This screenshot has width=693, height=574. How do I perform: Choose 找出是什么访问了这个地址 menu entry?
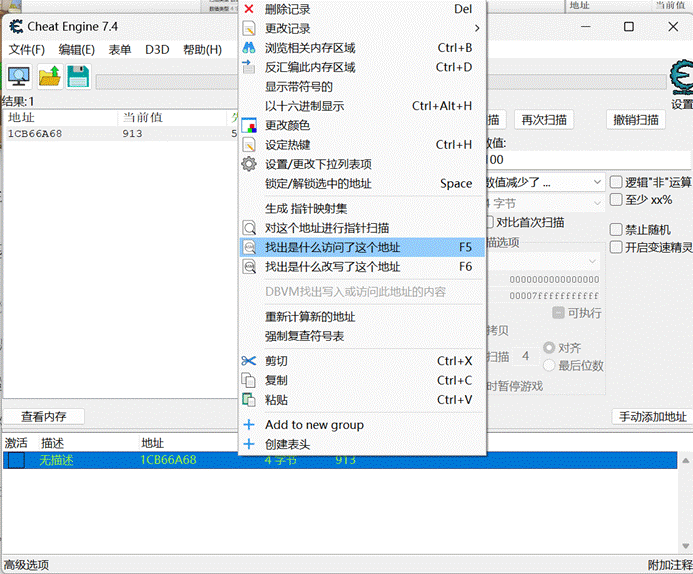coord(362,247)
